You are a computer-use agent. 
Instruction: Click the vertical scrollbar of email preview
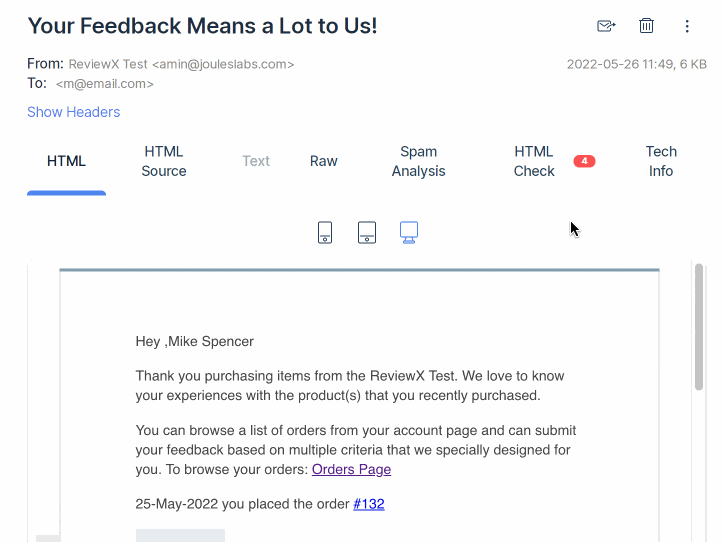(699, 328)
